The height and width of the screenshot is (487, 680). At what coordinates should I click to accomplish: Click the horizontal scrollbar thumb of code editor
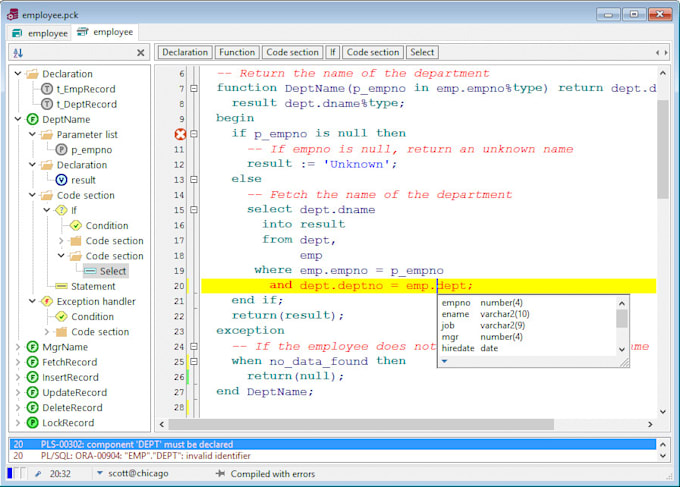click(361, 424)
